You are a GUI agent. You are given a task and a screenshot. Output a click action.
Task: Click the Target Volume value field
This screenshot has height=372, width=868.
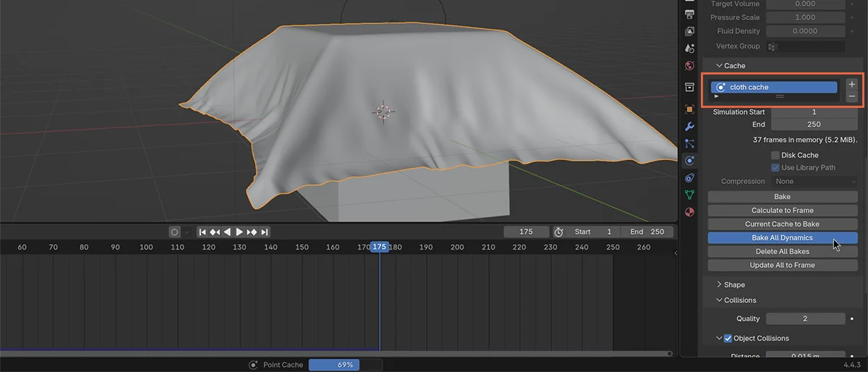click(805, 4)
